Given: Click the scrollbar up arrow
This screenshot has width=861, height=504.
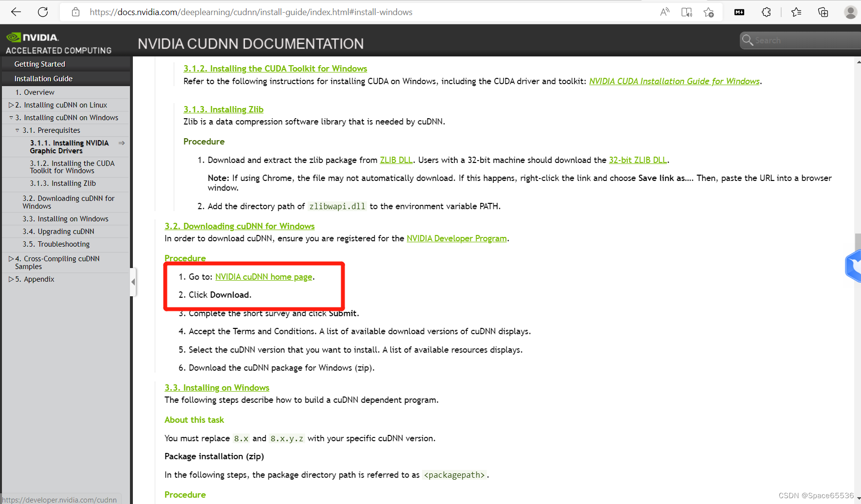Looking at the screenshot, I should pyautogui.click(x=858, y=61).
